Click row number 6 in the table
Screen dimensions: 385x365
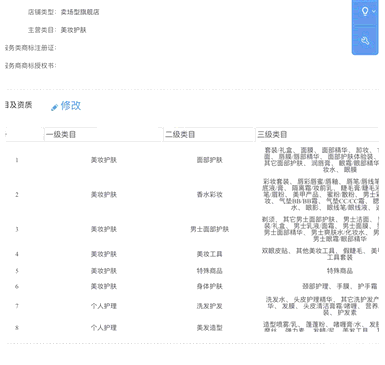17,286
